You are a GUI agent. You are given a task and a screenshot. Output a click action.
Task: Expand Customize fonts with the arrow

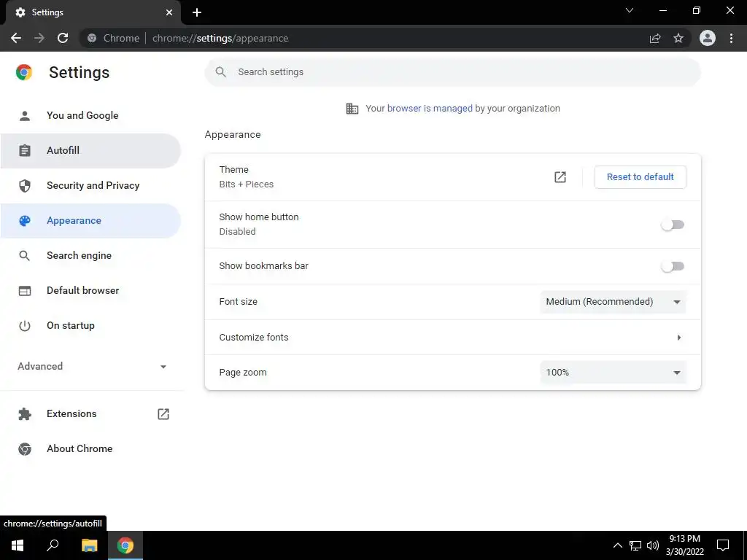tap(679, 338)
